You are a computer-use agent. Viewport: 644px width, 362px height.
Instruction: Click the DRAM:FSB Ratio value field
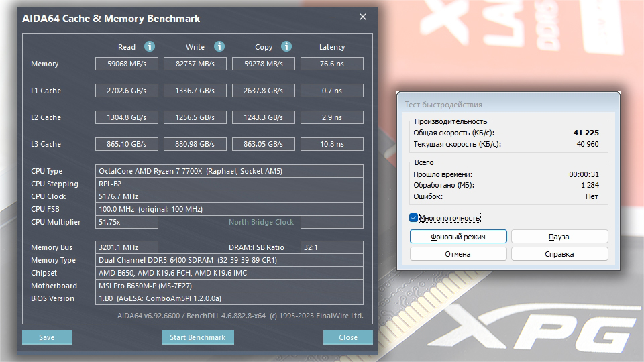click(x=332, y=247)
